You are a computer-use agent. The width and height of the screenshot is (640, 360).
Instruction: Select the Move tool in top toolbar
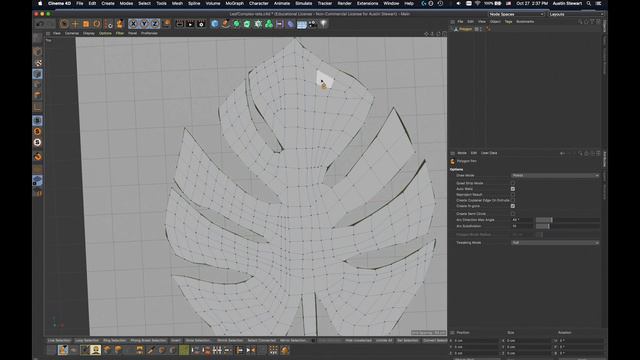coord(75,24)
